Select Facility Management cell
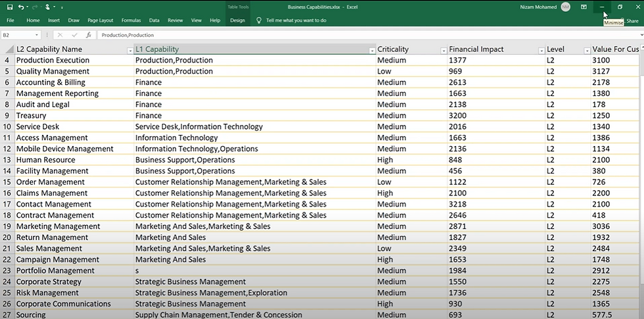The width and height of the screenshot is (644, 319). (74, 171)
